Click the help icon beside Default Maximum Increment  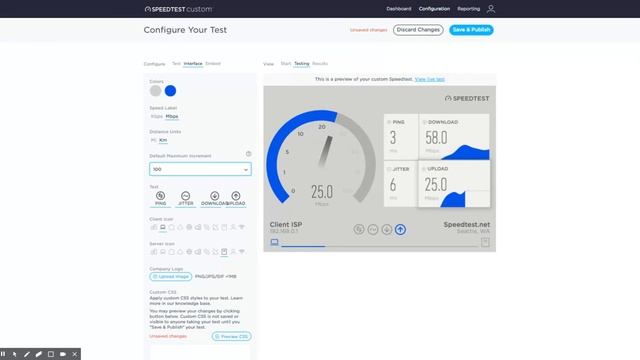(248, 154)
